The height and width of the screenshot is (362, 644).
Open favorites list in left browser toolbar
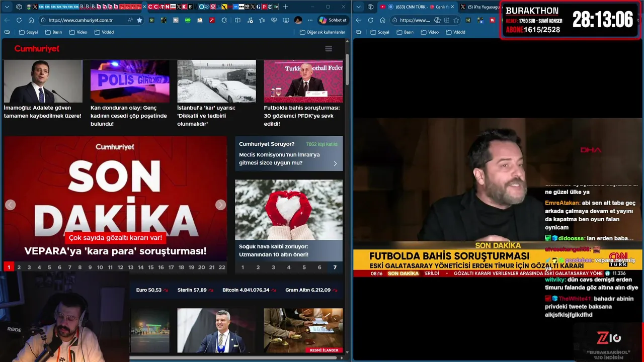click(262, 20)
